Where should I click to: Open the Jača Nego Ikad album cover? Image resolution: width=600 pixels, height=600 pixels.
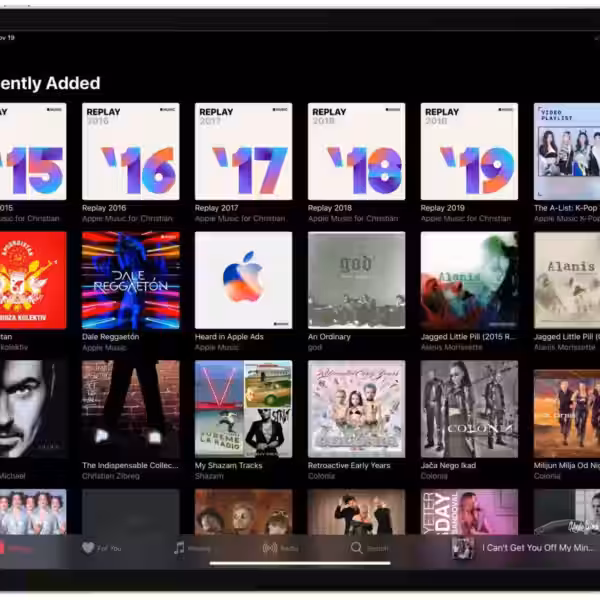click(x=469, y=408)
